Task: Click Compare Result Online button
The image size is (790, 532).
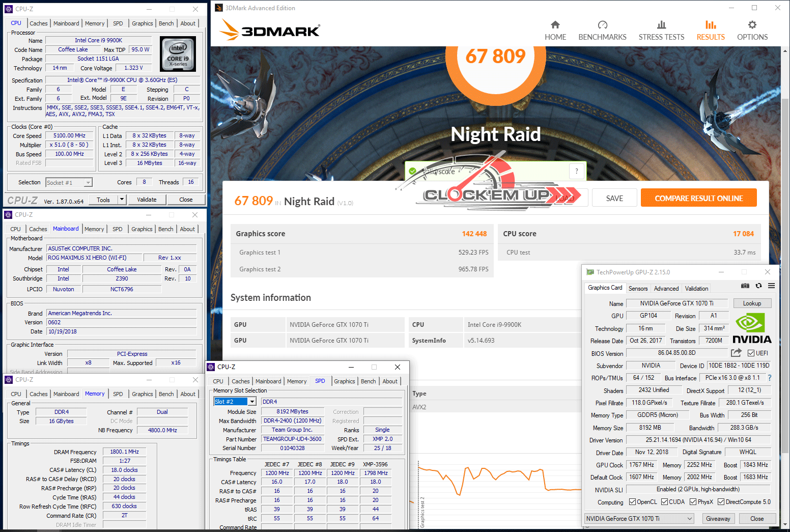Action: (698, 198)
